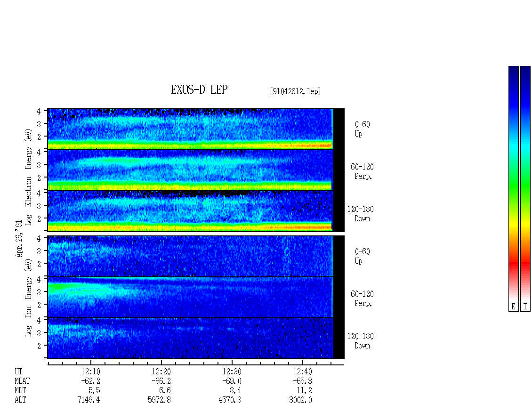532x412 pixels.
Task: Select the boxed I label under the color bar
Action: [525, 307]
